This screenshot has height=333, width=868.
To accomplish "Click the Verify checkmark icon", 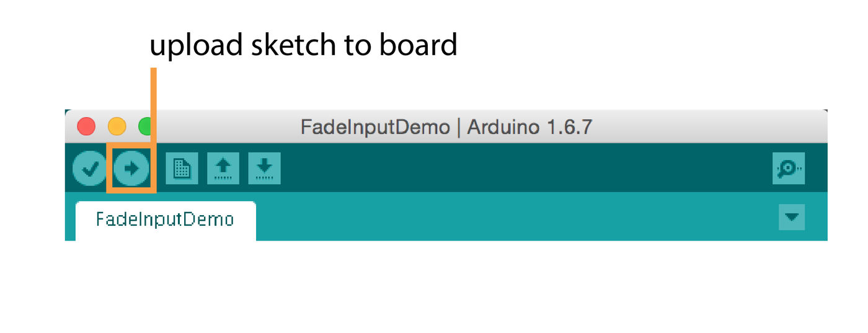I will pyautogui.click(x=90, y=169).
